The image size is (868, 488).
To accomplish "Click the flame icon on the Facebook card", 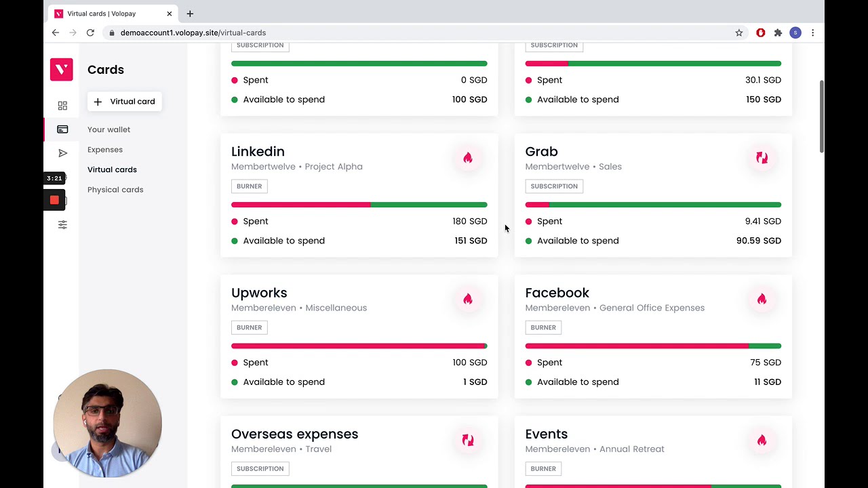I will [762, 299].
